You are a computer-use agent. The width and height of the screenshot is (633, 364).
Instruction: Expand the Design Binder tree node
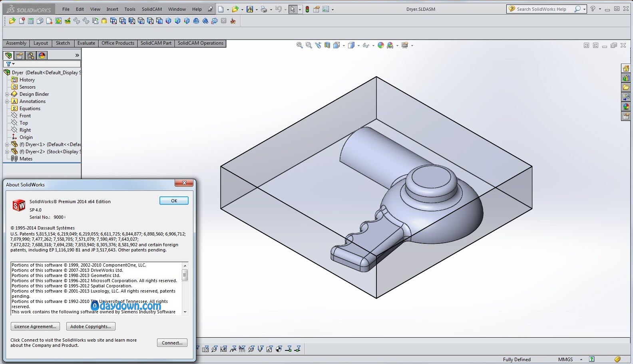7,94
